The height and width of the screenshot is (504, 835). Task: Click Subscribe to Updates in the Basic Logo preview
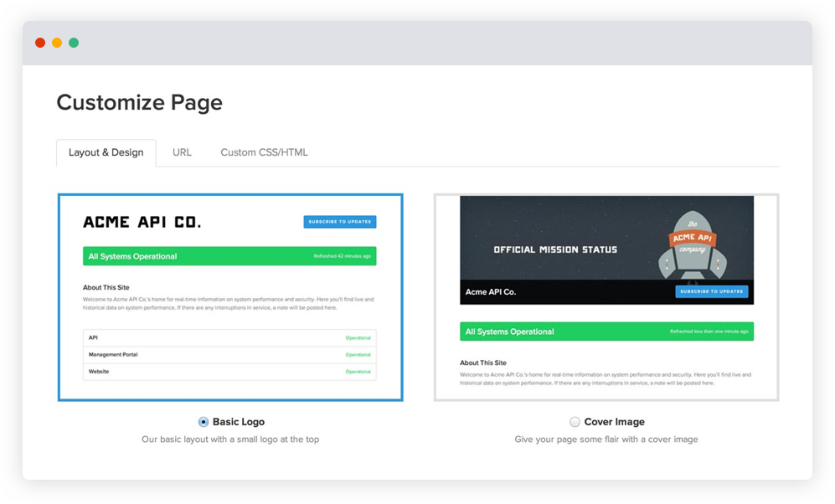[x=339, y=221]
